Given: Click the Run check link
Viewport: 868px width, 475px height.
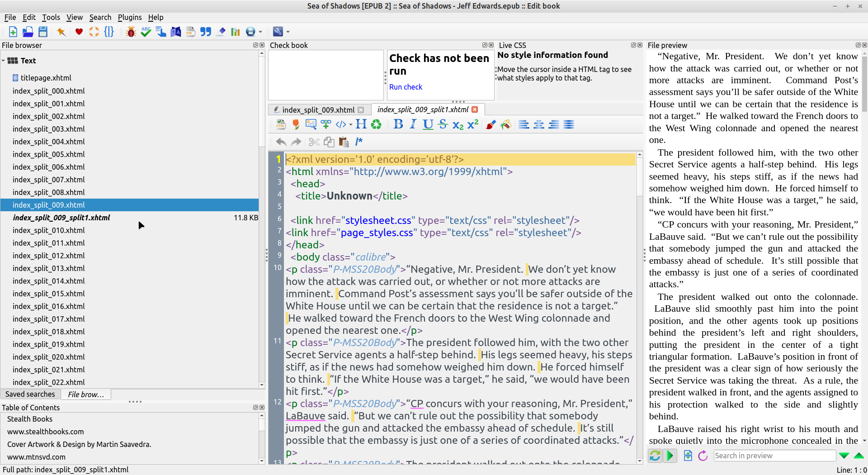Looking at the screenshot, I should click(406, 87).
